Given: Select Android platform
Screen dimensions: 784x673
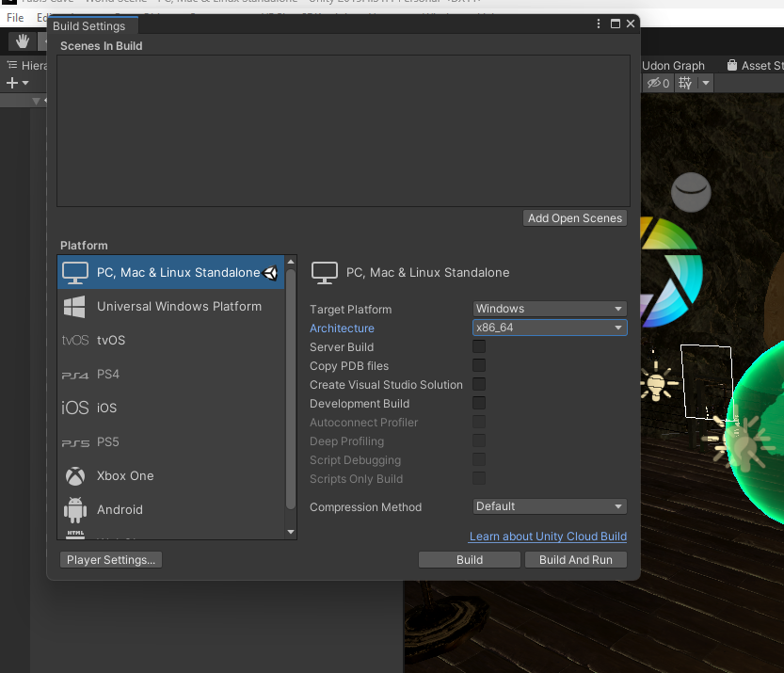Looking at the screenshot, I should pyautogui.click(x=171, y=510).
